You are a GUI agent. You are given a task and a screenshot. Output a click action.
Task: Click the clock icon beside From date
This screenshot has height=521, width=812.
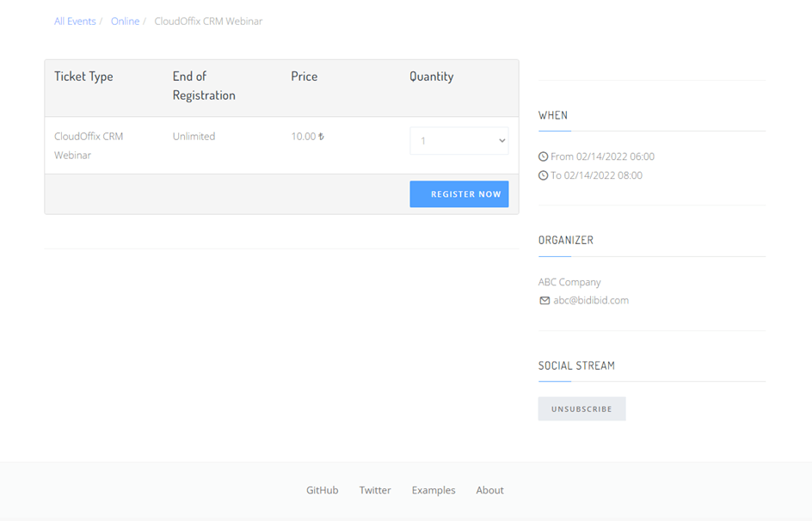[x=543, y=156]
